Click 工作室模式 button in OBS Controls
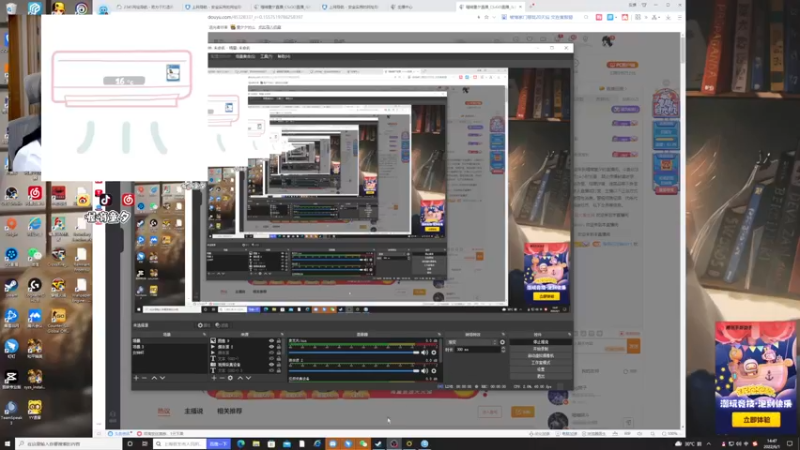Screen dimensions: 800x450 point(540,363)
